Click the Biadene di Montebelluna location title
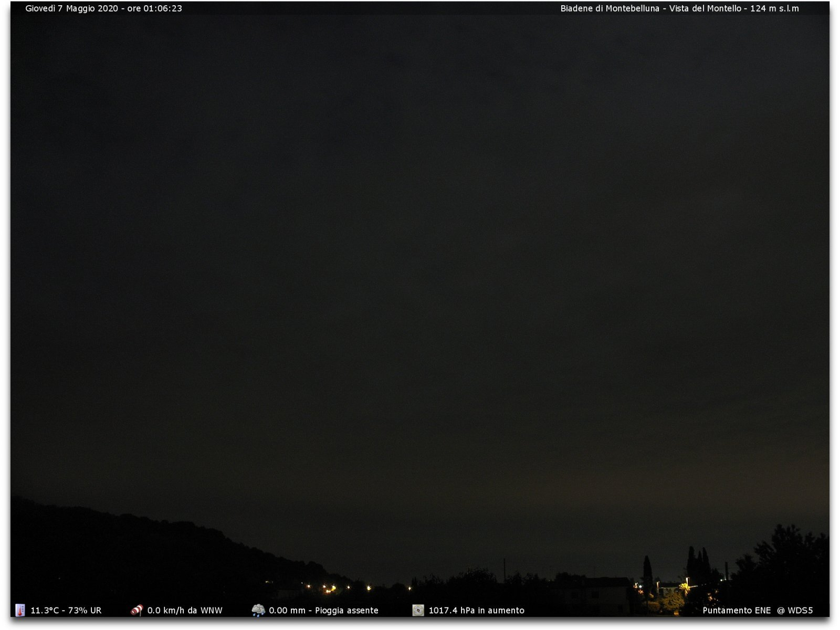The width and height of the screenshot is (840, 630). 610,8
